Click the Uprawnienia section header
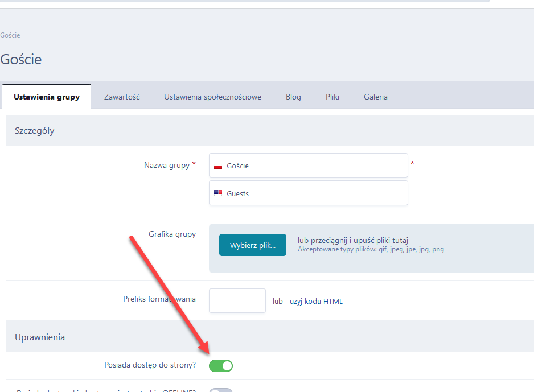 click(x=40, y=337)
